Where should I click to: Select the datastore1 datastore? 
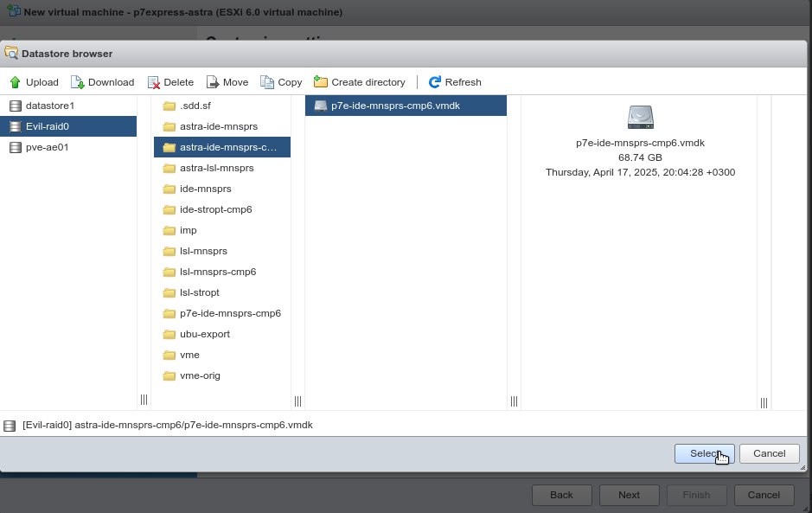coord(50,106)
